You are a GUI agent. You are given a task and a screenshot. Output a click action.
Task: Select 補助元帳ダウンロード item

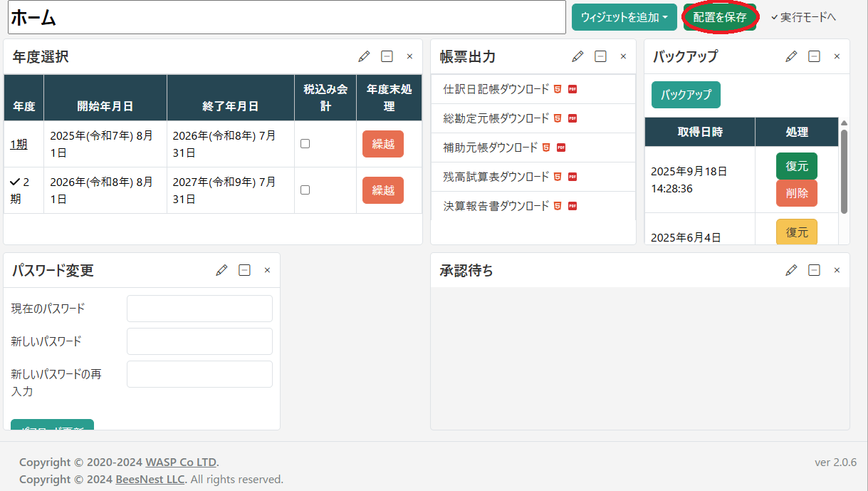click(x=491, y=148)
